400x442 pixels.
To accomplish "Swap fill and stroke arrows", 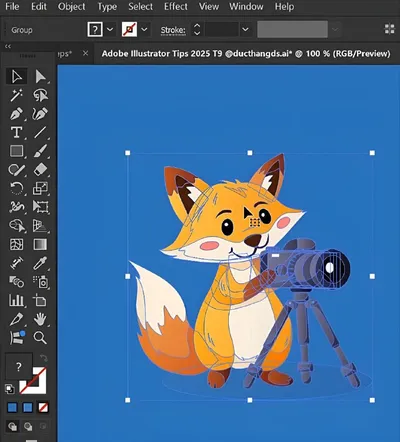I will [x=44, y=359].
